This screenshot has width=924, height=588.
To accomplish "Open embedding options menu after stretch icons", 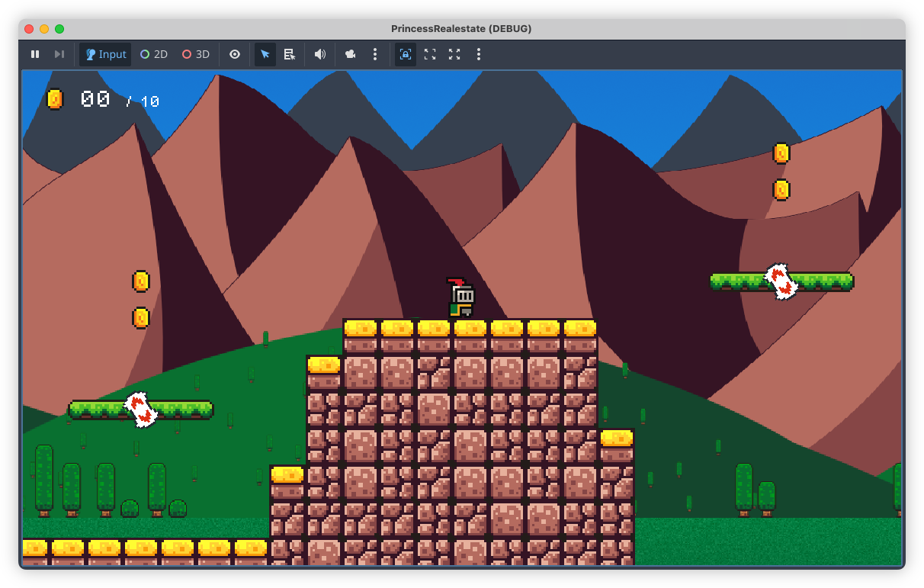I will coord(479,54).
